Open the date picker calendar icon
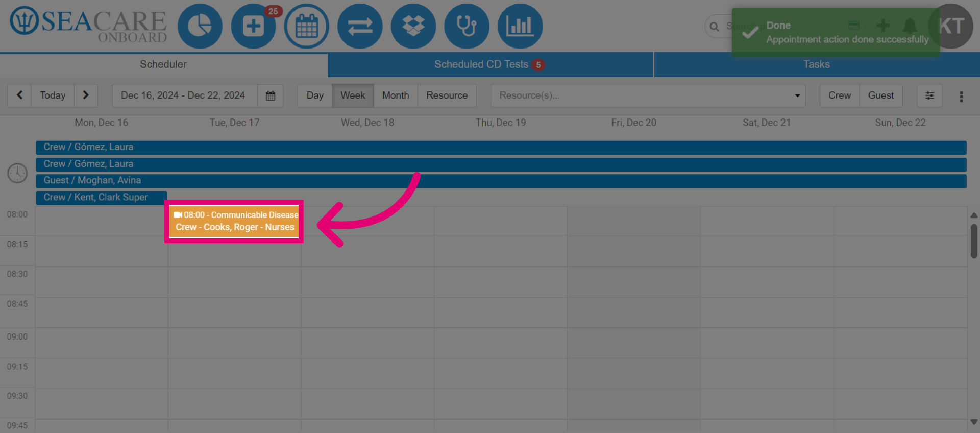This screenshot has width=980, height=433. (271, 95)
